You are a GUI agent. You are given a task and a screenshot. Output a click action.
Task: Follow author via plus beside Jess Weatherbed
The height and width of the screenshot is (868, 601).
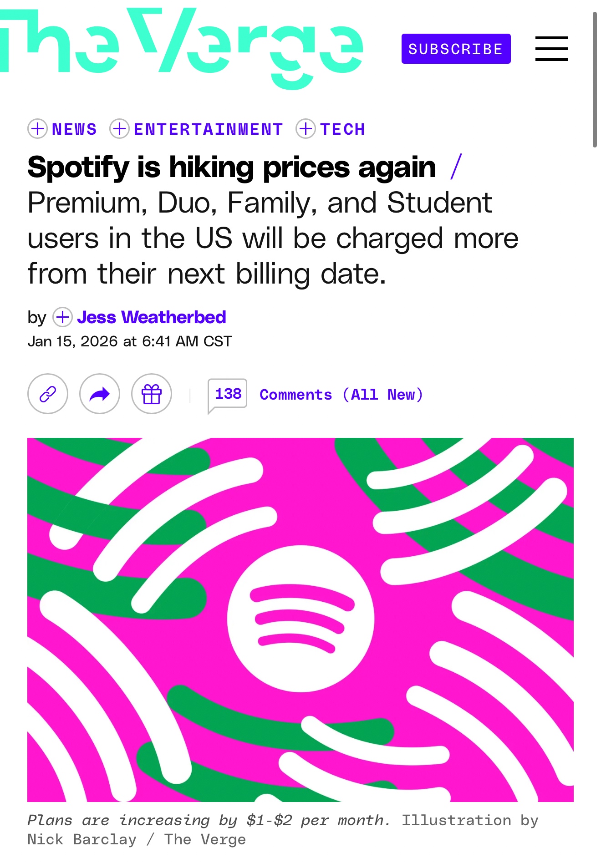pyautogui.click(x=63, y=317)
